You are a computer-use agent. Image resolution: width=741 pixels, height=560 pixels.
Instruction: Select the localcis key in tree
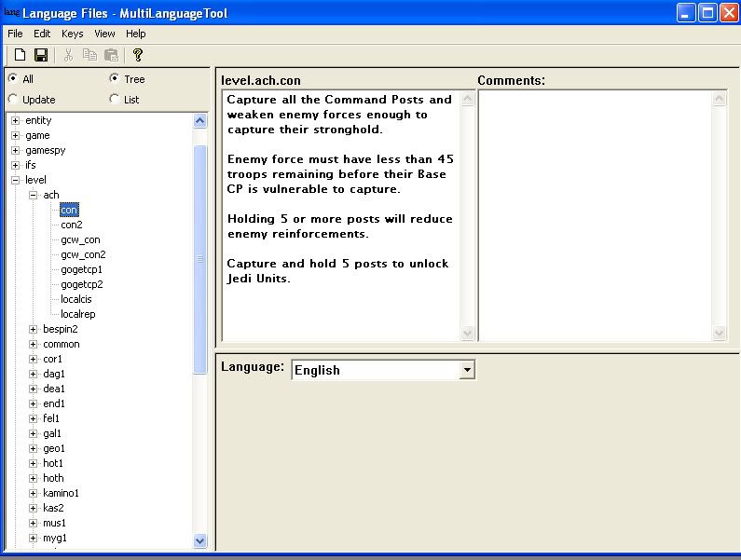pos(76,299)
